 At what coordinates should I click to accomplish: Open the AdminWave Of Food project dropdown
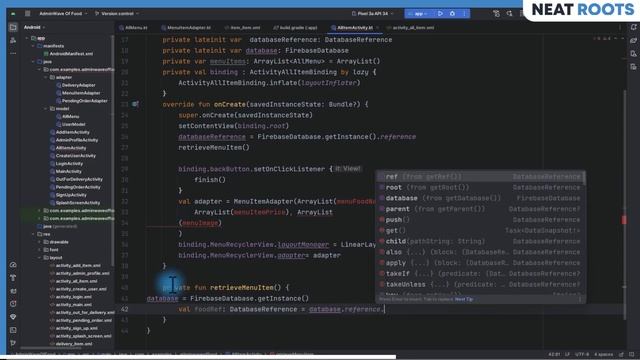pos(63,13)
